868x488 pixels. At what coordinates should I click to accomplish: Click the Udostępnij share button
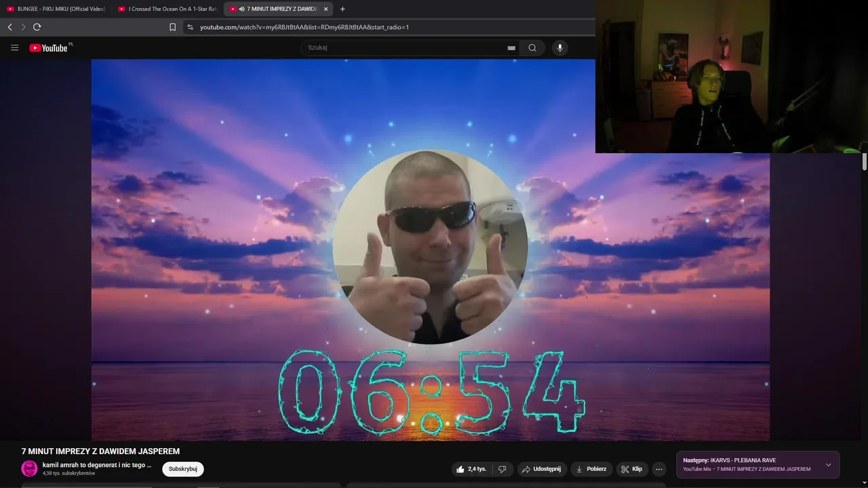tap(542, 469)
